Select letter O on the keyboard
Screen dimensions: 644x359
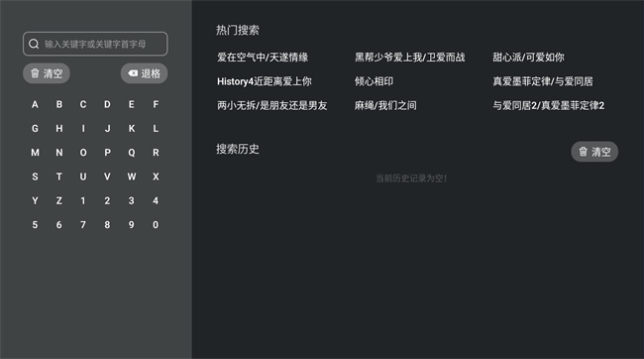tap(83, 153)
